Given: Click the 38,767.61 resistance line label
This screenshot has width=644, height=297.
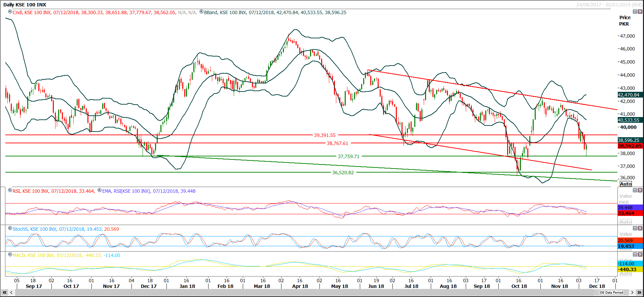Looking at the screenshot, I should [337, 143].
